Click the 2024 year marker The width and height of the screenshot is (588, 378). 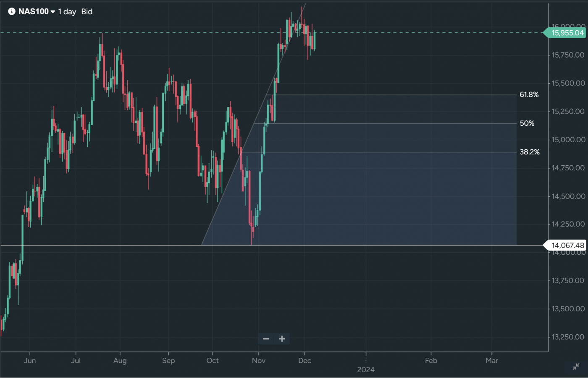366,370
